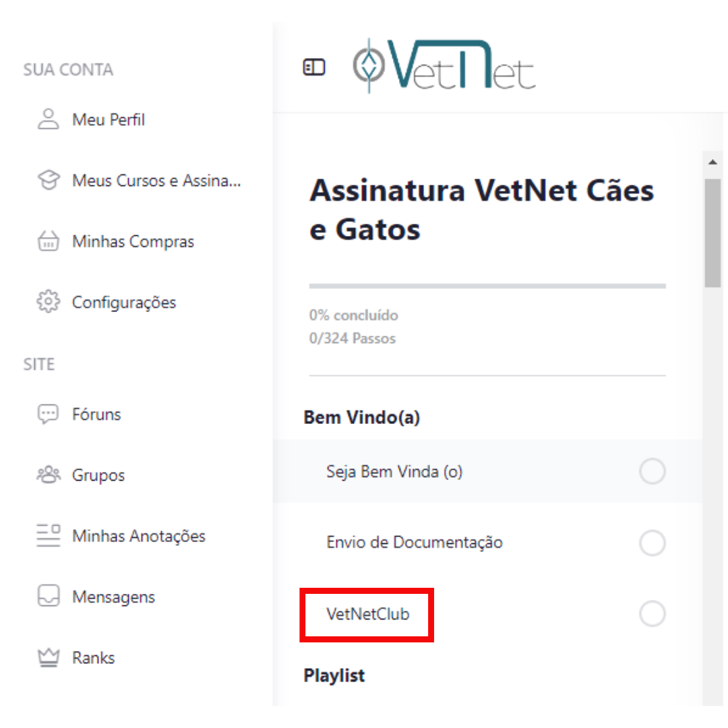Open the Envio de Documentação lesson
728x728 pixels.
point(415,543)
